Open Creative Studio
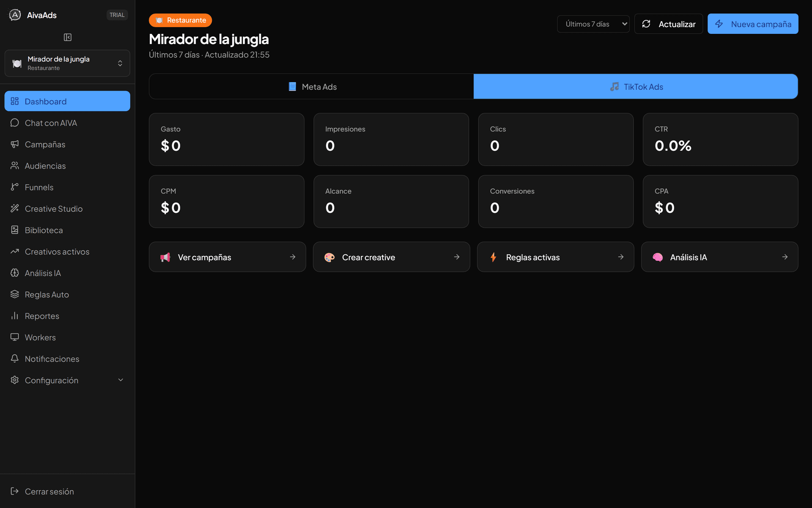Image resolution: width=812 pixels, height=508 pixels. (67, 208)
